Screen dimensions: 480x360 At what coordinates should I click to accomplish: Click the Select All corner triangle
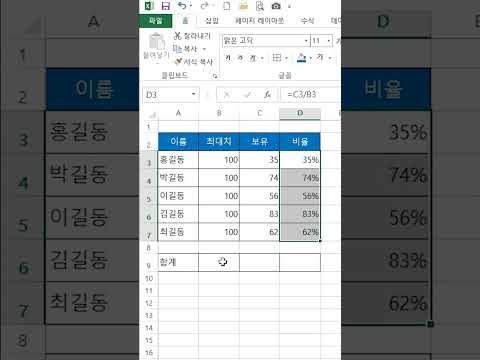(152, 114)
